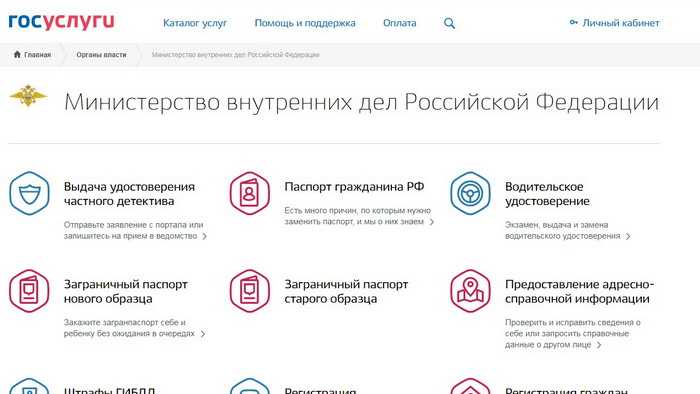Click the icon beside partially visible Регистрация
This screenshot has width=700, height=394.
tap(250, 386)
